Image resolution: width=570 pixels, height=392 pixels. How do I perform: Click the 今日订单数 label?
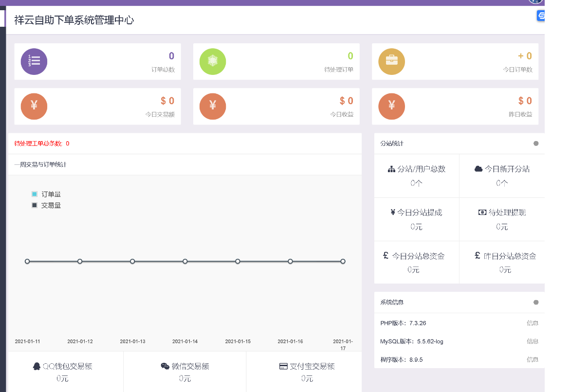(x=517, y=70)
